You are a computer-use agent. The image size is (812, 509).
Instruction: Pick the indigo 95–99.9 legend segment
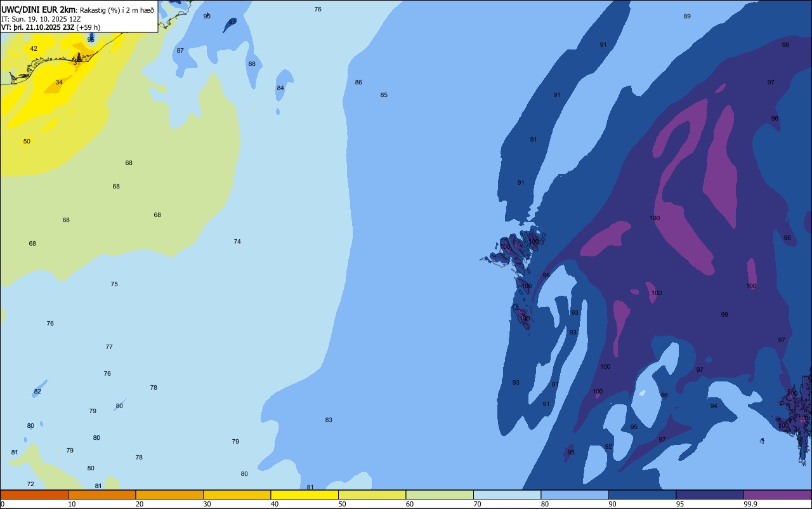coord(710,494)
